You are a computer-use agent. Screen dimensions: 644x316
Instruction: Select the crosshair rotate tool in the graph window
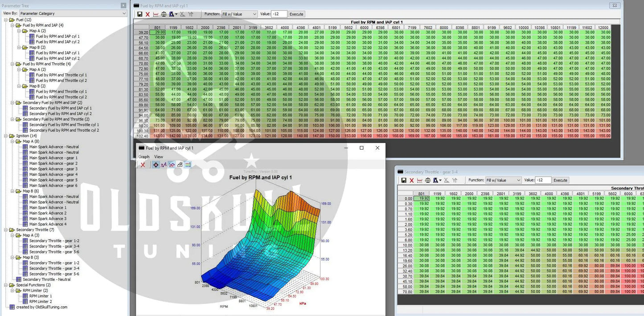point(156,165)
